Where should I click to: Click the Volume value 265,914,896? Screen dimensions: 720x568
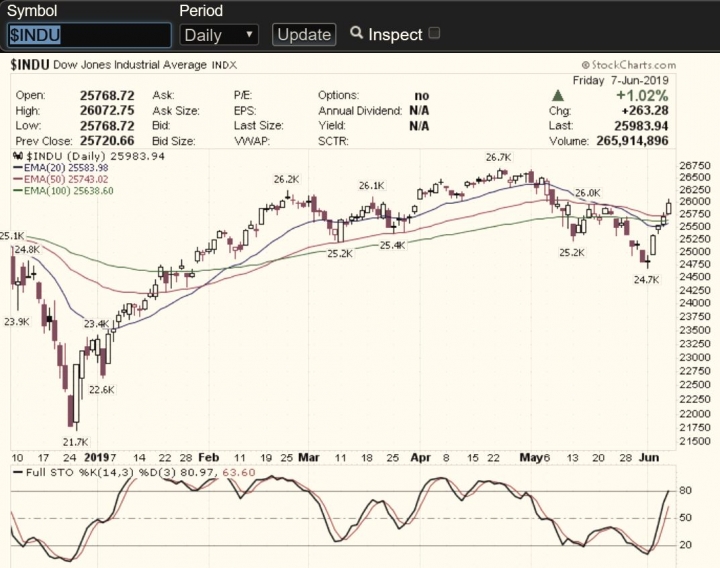632,141
